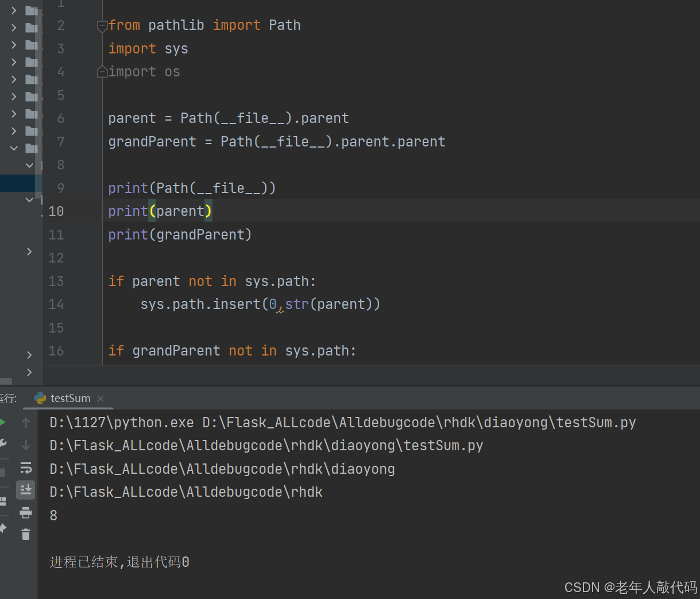Click gutter line number 10

pyautogui.click(x=56, y=211)
